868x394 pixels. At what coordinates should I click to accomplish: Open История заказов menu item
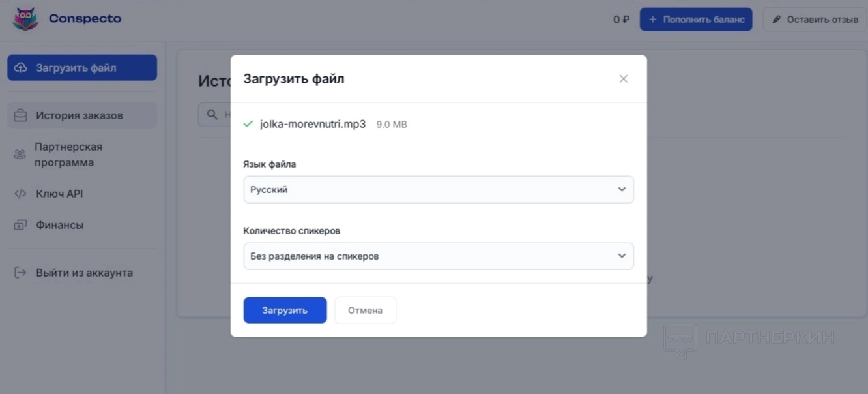point(80,115)
